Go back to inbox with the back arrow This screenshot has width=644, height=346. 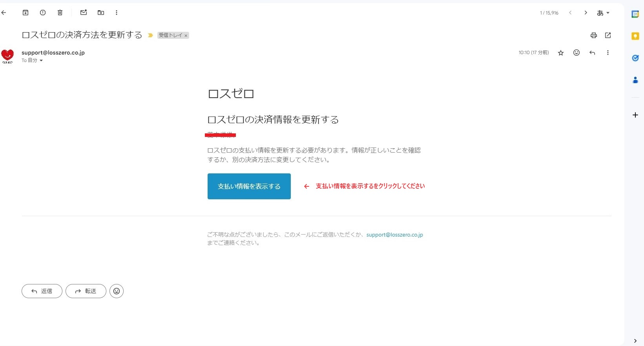pos(4,13)
